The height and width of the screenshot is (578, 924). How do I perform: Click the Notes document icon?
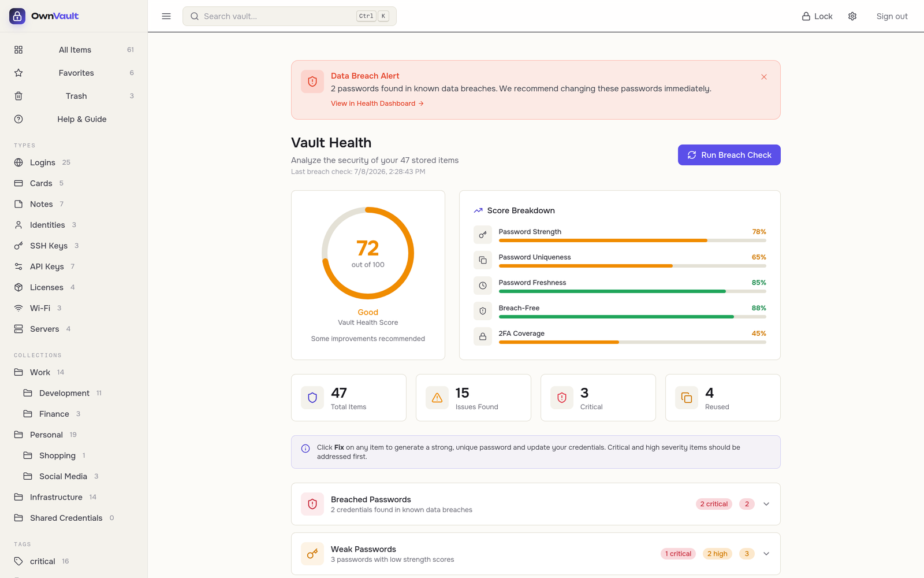tap(18, 204)
